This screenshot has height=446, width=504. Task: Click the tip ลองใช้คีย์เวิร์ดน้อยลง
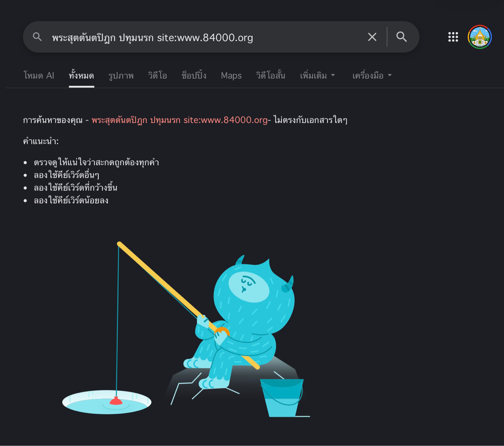pos(71,200)
